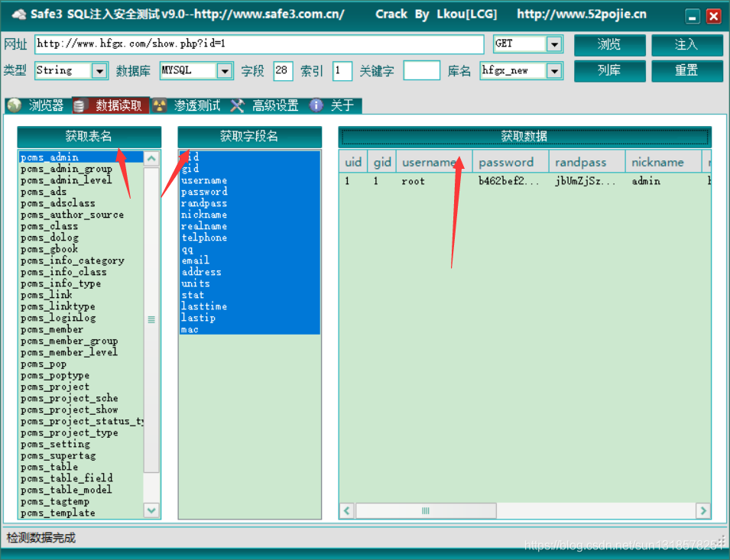Go to the 高级设置 tab
This screenshot has width=730, height=560.
(267, 105)
